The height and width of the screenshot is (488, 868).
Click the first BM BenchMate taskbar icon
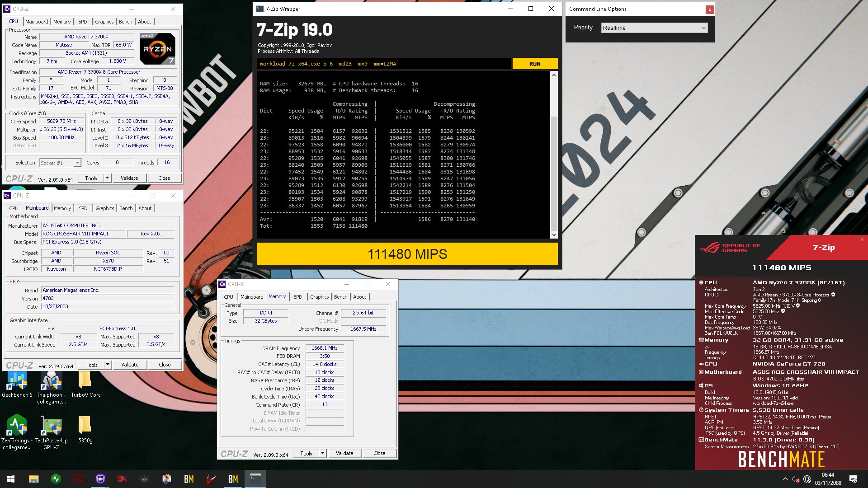(189, 479)
